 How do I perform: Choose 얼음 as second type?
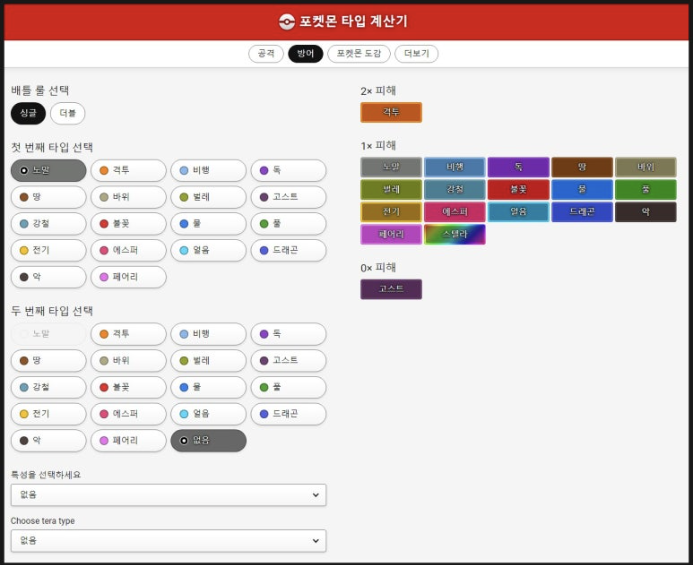point(209,414)
